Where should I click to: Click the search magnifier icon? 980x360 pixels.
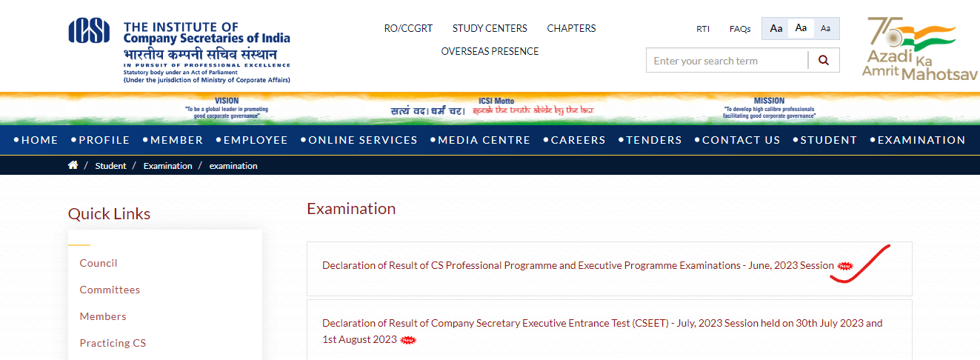[x=824, y=61]
